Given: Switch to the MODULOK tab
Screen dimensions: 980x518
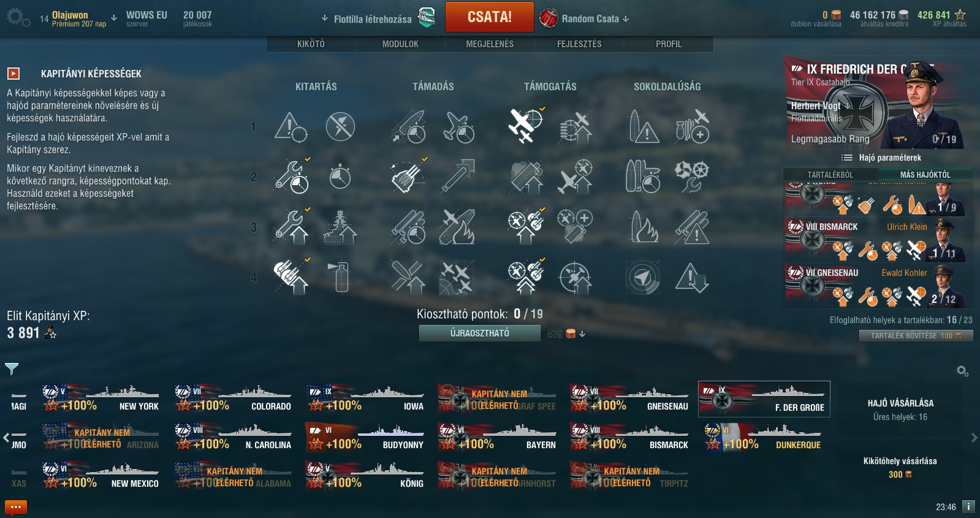Looking at the screenshot, I should pos(400,44).
